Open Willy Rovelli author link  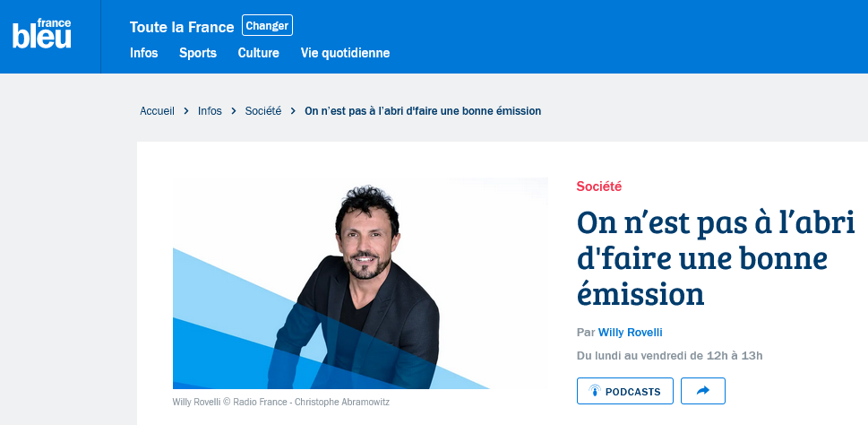(x=631, y=333)
